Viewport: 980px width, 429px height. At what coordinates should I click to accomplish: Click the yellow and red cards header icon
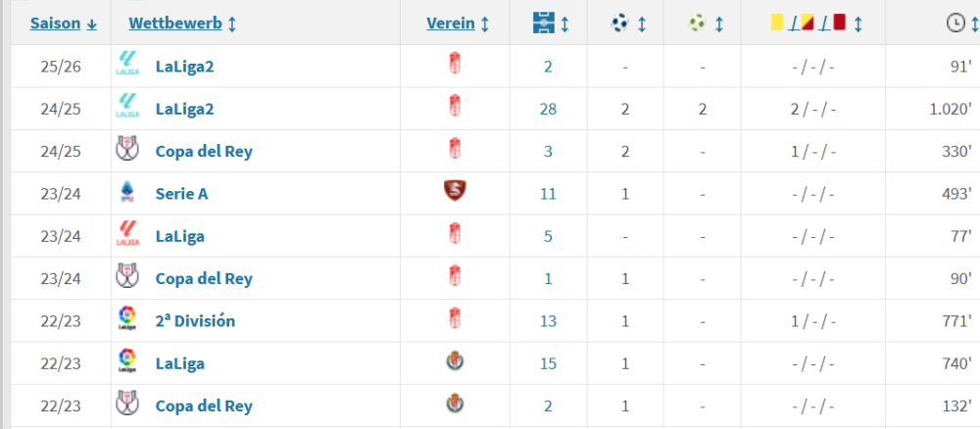[808, 23]
